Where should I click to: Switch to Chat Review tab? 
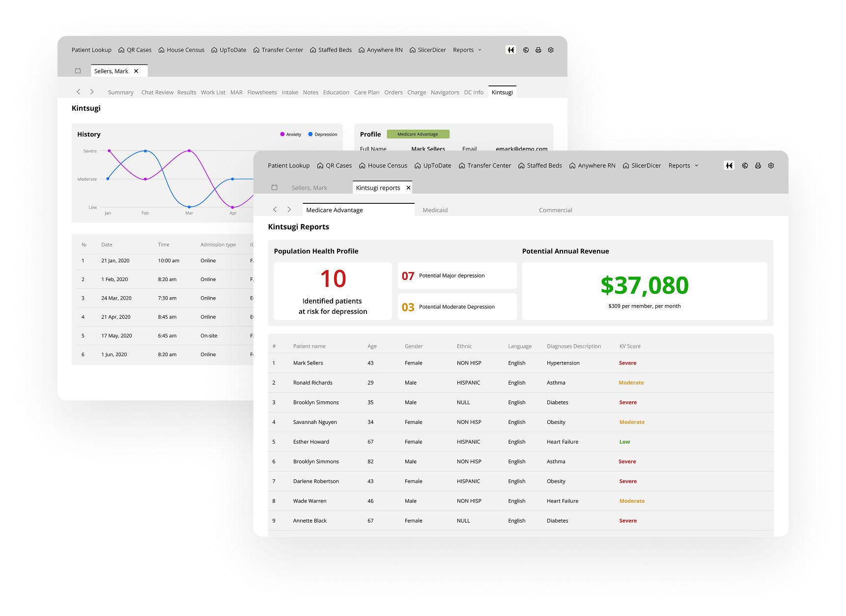[157, 92]
